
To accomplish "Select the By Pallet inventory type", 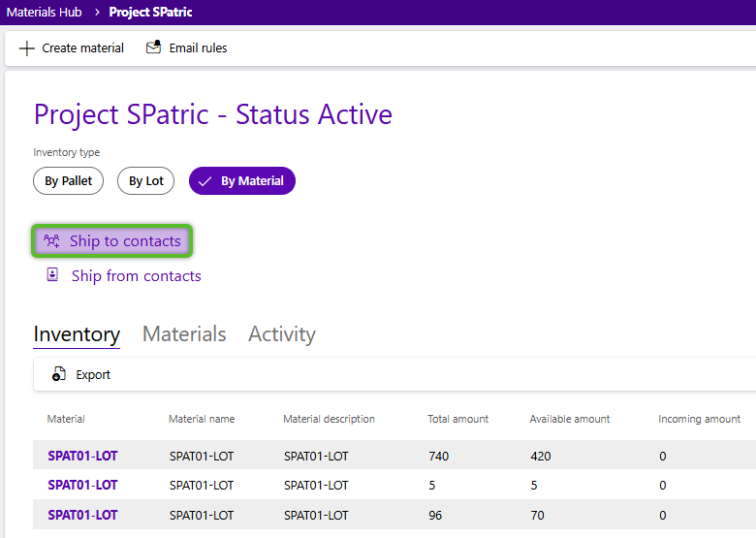I will click(69, 181).
